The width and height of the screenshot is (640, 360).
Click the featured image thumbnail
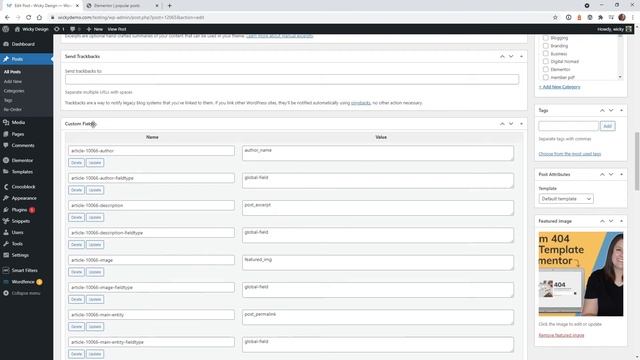581,274
